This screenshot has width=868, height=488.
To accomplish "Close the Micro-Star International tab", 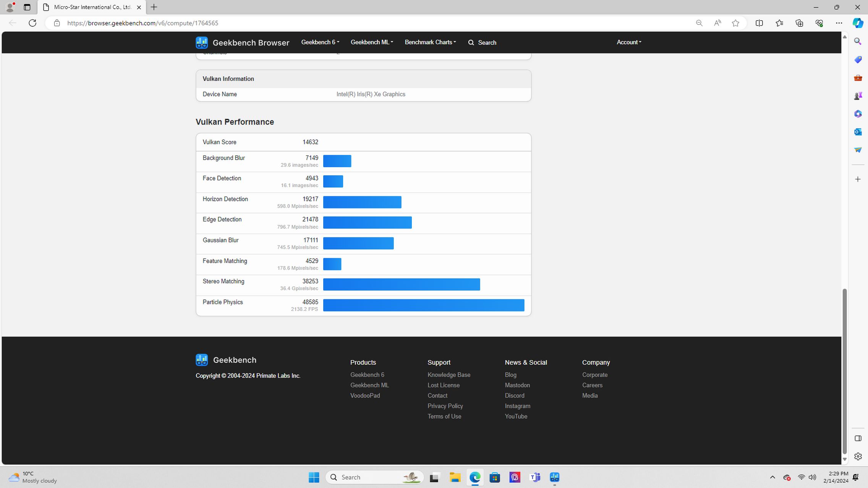I will (x=139, y=7).
